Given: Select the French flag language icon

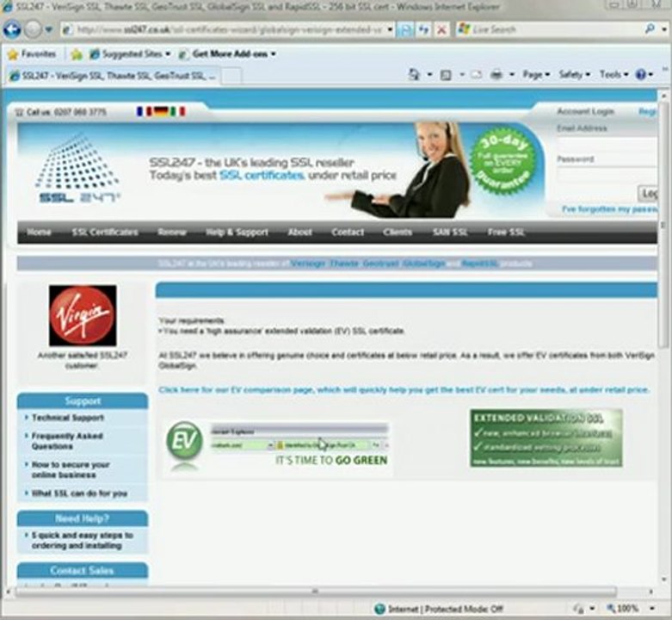Looking at the screenshot, I should (145, 111).
